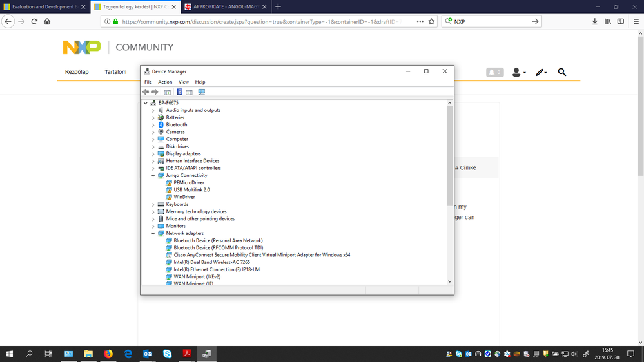Click the NXP Community pencil create icon
This screenshot has width=644, height=362.
pyautogui.click(x=541, y=72)
